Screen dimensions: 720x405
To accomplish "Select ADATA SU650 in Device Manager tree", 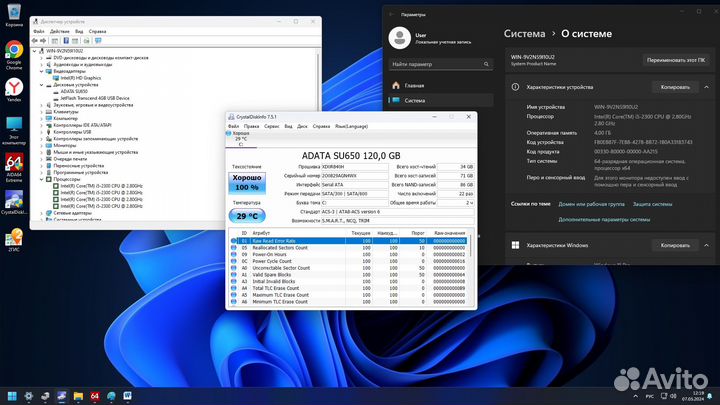I will (x=73, y=91).
